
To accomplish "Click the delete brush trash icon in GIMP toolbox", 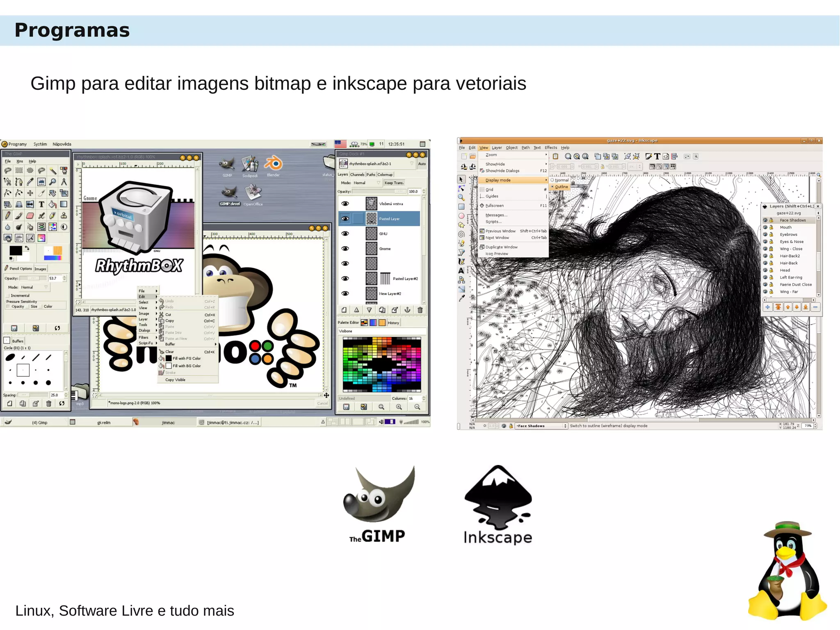I will coord(49,403).
